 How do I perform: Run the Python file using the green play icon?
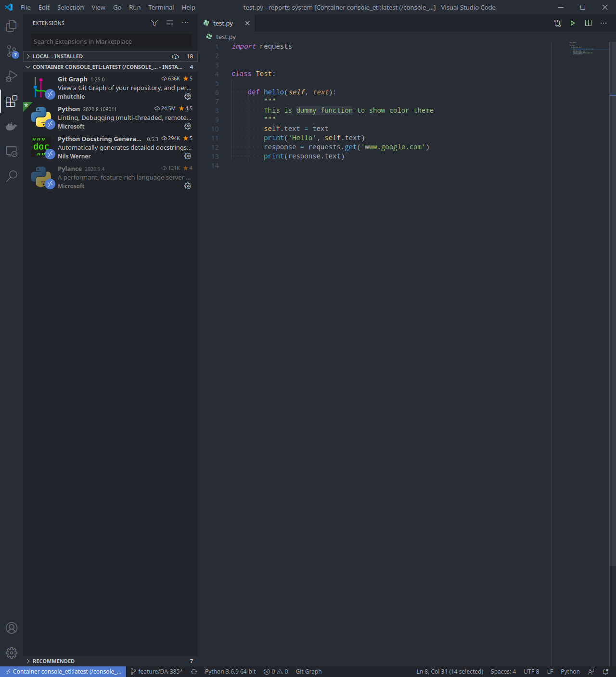point(572,23)
